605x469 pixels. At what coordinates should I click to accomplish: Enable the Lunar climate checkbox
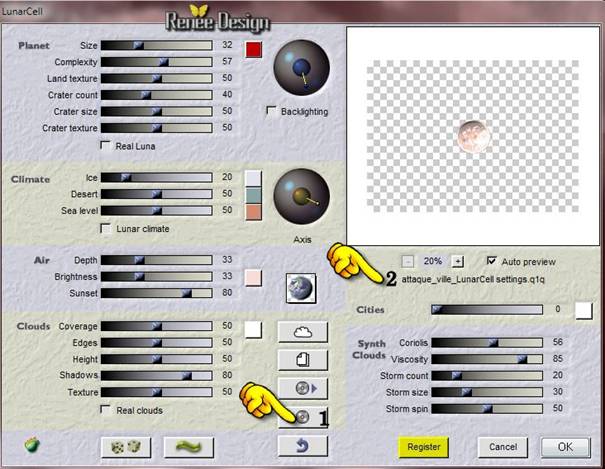click(x=105, y=228)
